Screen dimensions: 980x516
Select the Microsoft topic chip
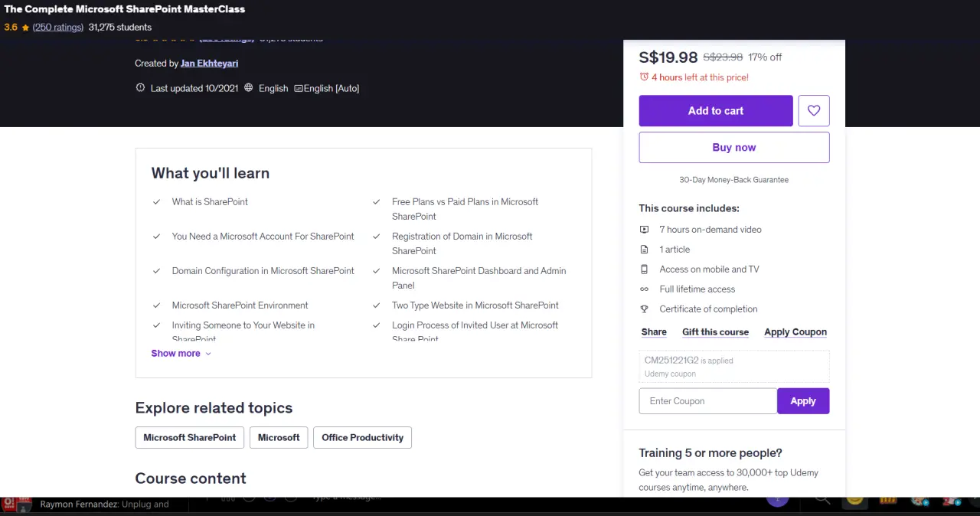pos(279,438)
